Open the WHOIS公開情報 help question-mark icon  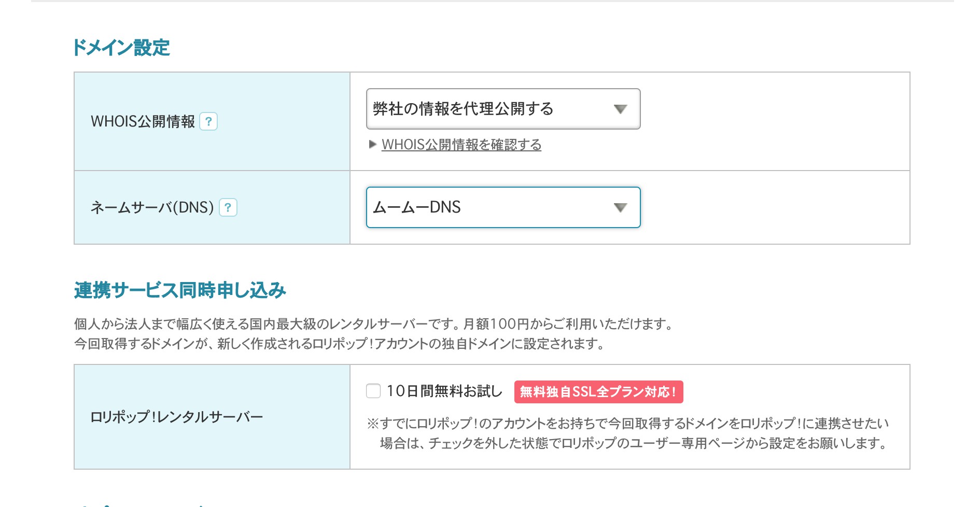click(208, 121)
